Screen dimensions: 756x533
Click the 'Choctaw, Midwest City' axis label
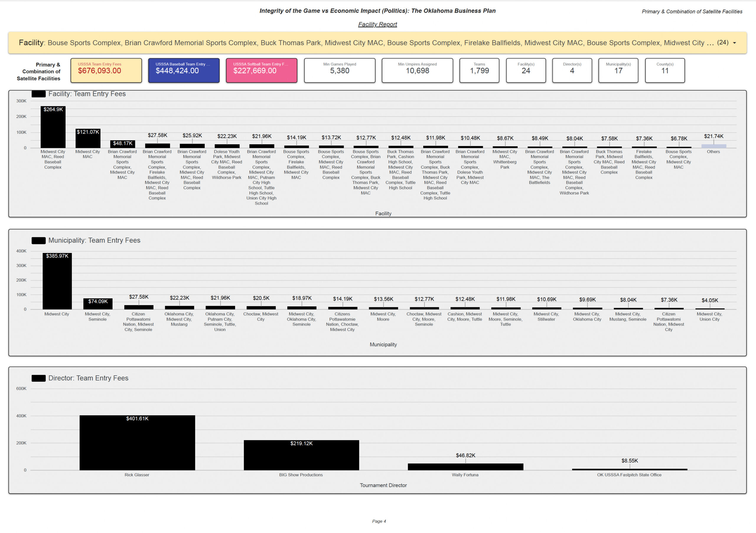[x=260, y=316]
